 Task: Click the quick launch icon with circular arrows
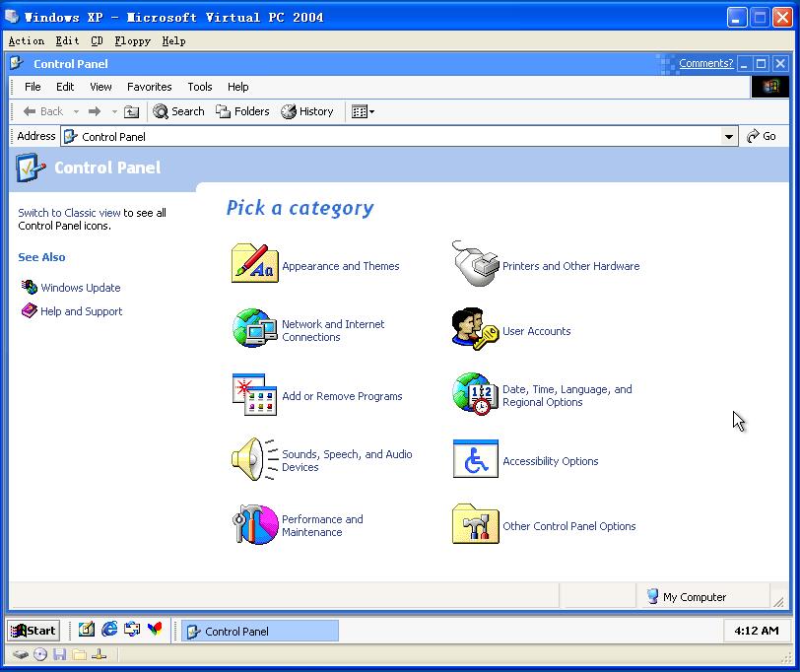(x=132, y=630)
